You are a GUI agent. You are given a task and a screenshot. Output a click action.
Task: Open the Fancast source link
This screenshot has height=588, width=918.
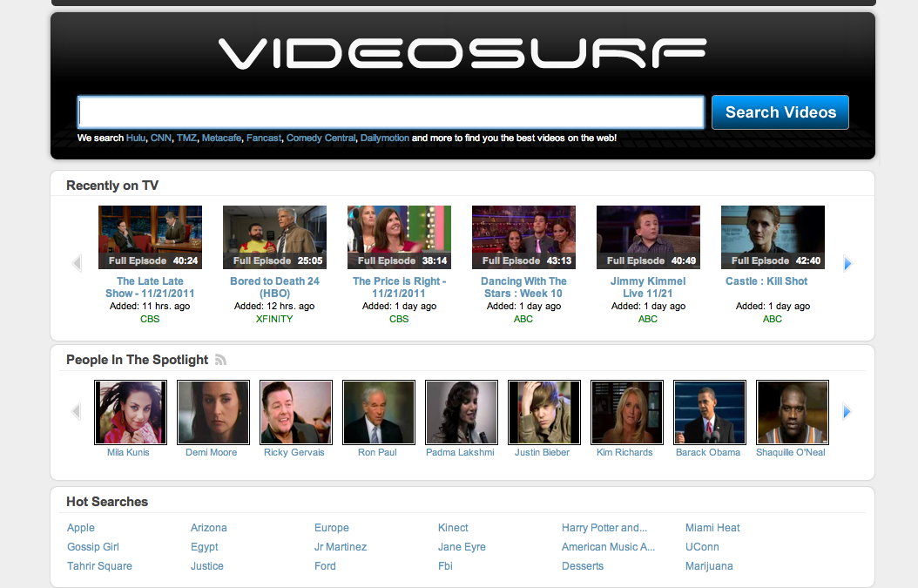tap(263, 139)
